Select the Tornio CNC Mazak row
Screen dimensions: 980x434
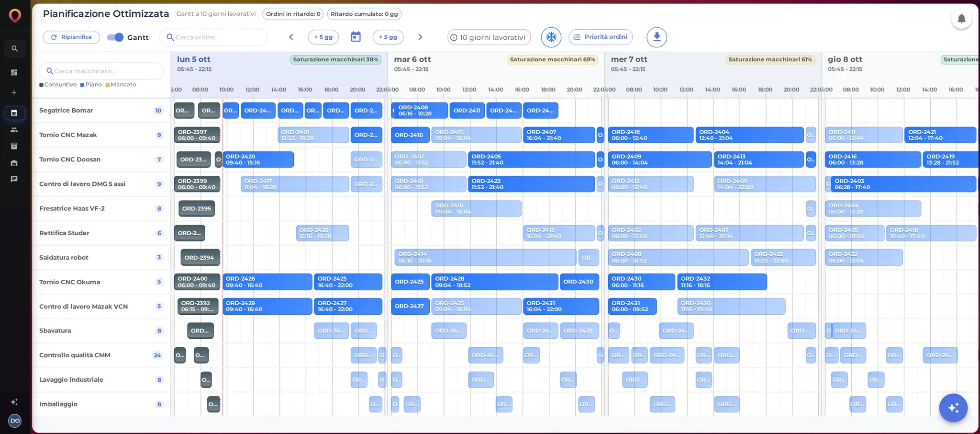(x=101, y=135)
